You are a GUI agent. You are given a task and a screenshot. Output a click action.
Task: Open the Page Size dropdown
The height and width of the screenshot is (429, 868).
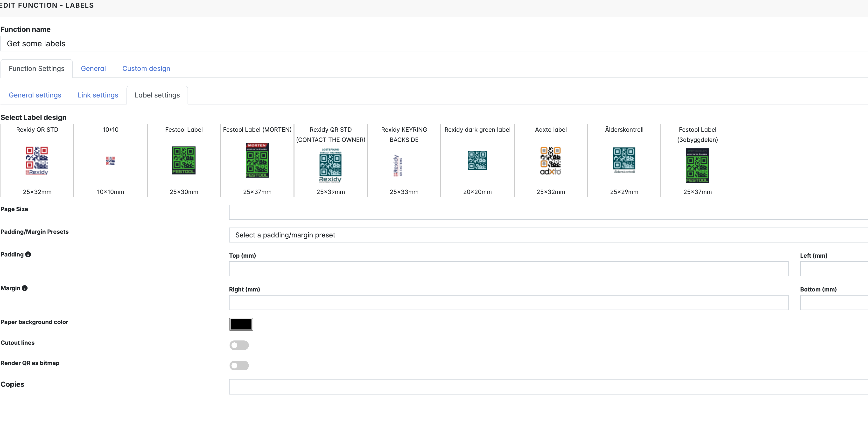pos(548,212)
